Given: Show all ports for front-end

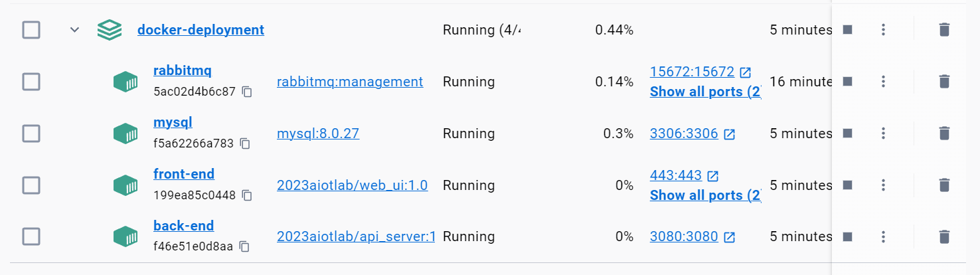Looking at the screenshot, I should [x=705, y=195].
